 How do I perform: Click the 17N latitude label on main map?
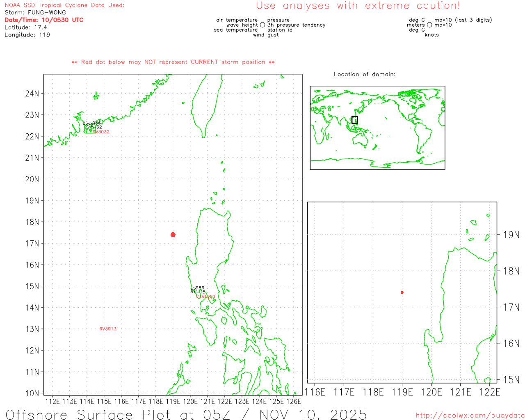pos(32,243)
